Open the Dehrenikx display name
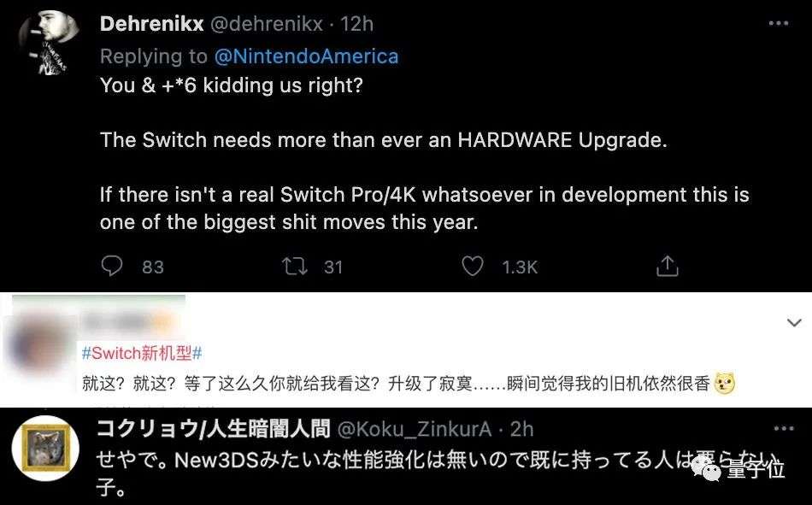 [x=152, y=23]
